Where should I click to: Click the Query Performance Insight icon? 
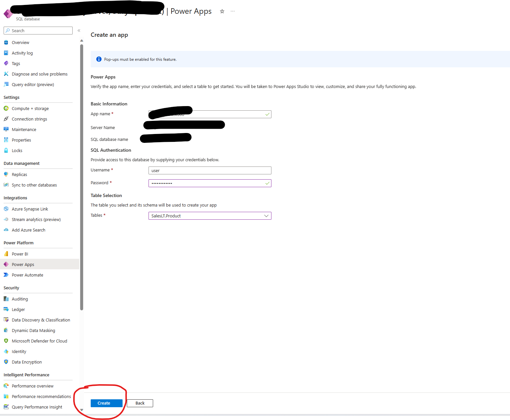coord(6,407)
